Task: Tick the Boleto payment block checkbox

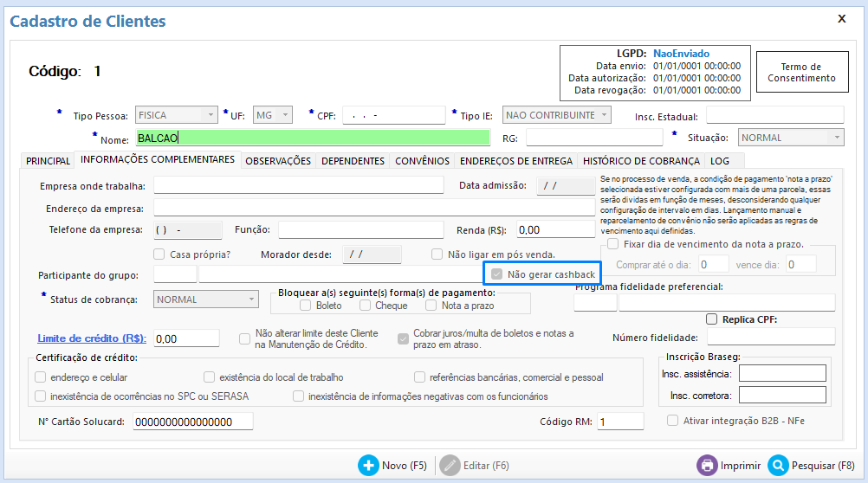Action: [305, 305]
